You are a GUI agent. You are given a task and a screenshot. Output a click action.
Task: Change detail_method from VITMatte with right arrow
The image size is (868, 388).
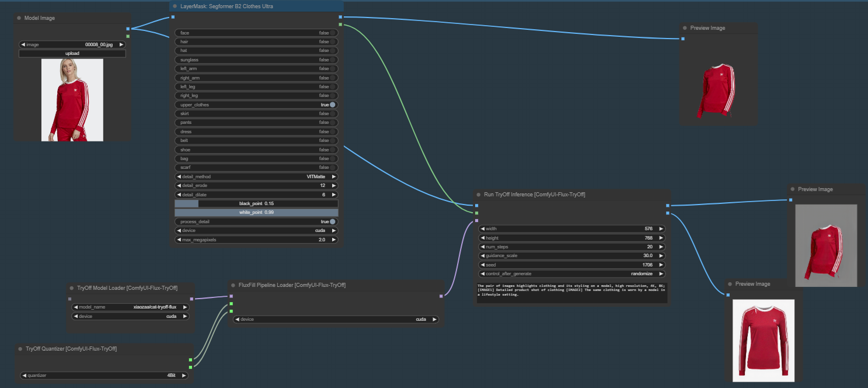point(334,176)
